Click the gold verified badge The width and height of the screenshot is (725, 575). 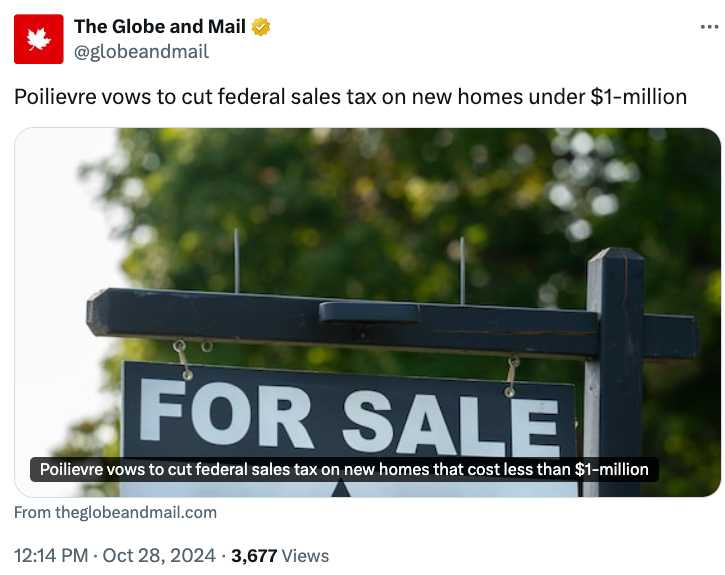tap(262, 27)
